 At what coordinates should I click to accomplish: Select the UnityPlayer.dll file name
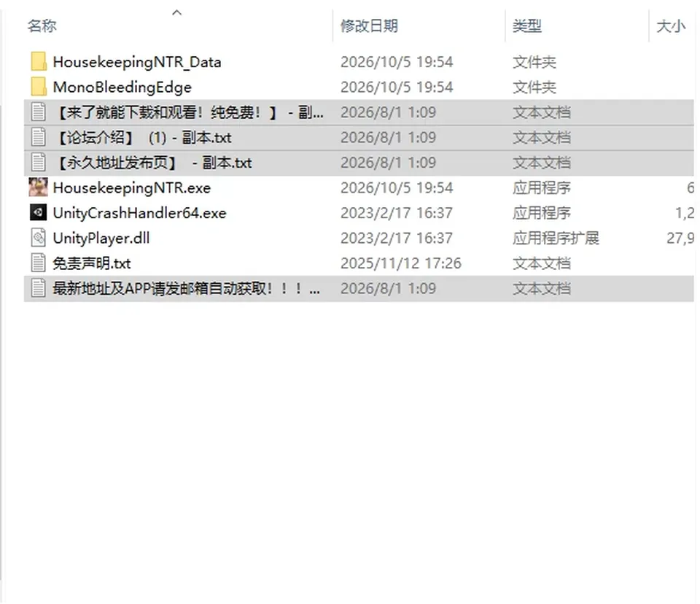(x=101, y=238)
